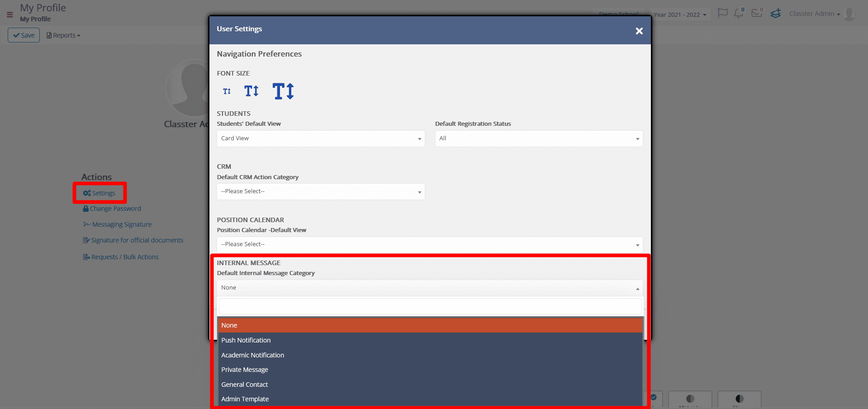
Task: Click the search box inside message category list
Action: [430, 307]
